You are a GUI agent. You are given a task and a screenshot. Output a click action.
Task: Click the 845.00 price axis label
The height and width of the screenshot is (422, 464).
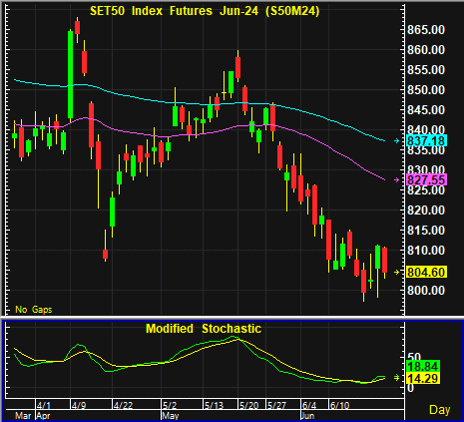click(x=426, y=110)
